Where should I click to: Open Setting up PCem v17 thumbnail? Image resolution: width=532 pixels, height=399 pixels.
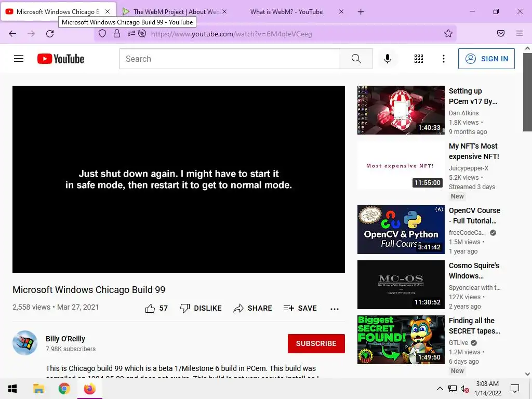tap(401, 110)
